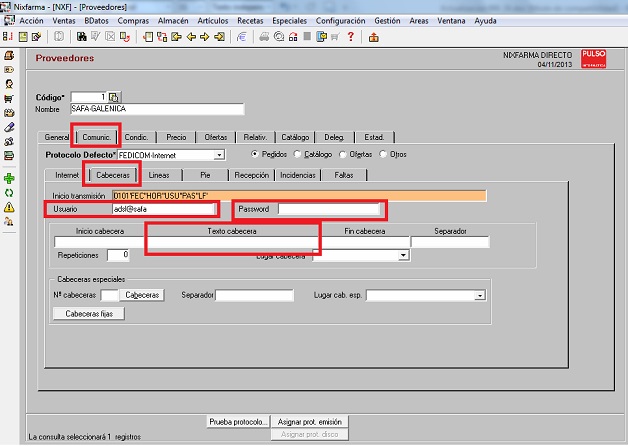Click the Inicio cabecera input field
Viewport: 628px width, 446px height.
[x=100, y=242]
